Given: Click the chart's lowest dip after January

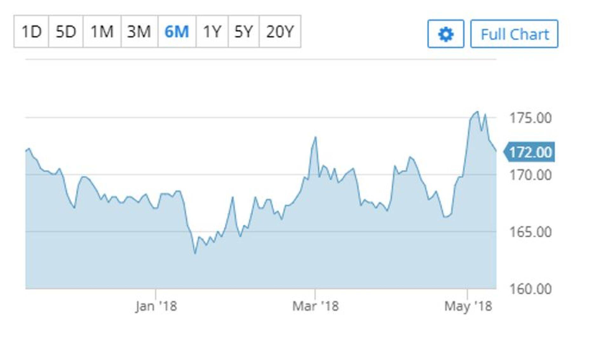Looking at the screenshot, I should click(195, 253).
